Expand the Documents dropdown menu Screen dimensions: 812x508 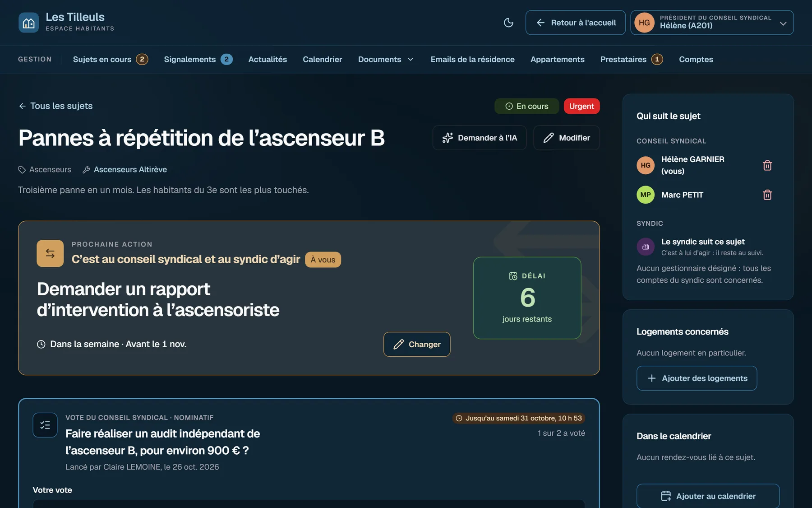(386, 59)
